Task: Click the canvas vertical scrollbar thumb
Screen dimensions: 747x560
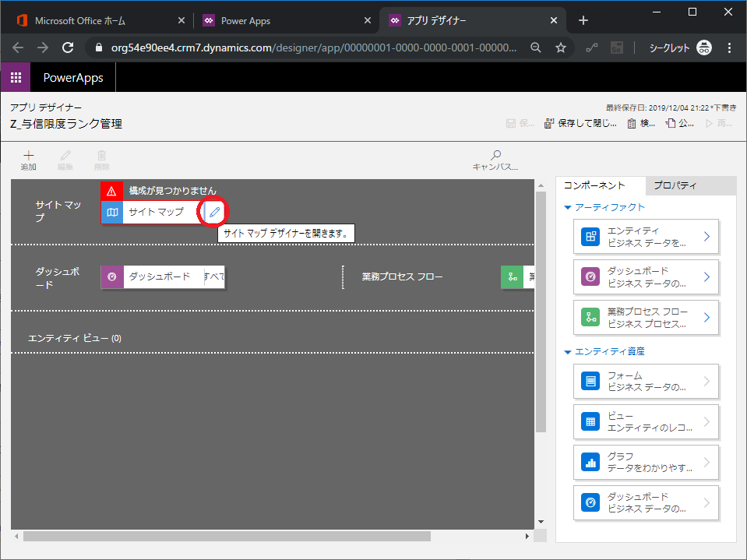Action: point(541,312)
